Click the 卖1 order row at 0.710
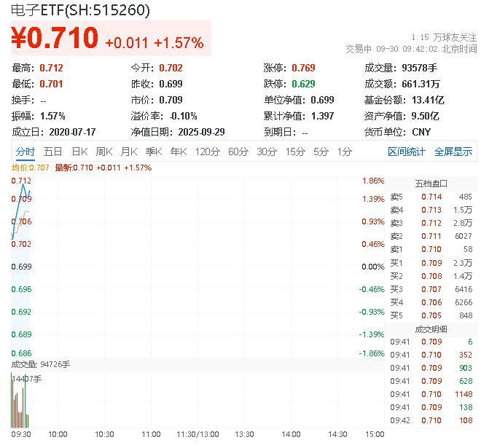Image resolution: width=481 pixels, height=448 pixels. (x=431, y=249)
